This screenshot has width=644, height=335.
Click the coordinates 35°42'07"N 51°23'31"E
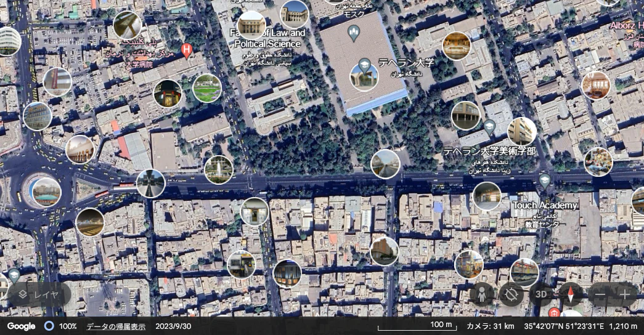click(563, 326)
